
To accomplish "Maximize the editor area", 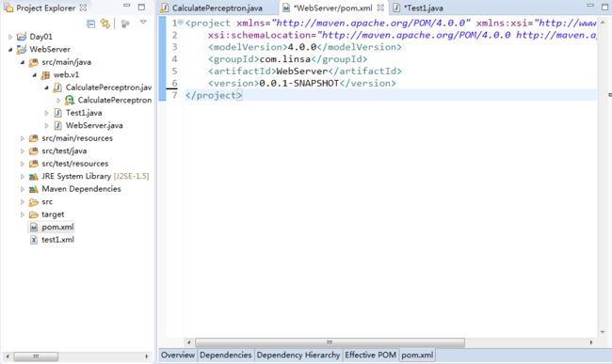I will pos(605,7).
